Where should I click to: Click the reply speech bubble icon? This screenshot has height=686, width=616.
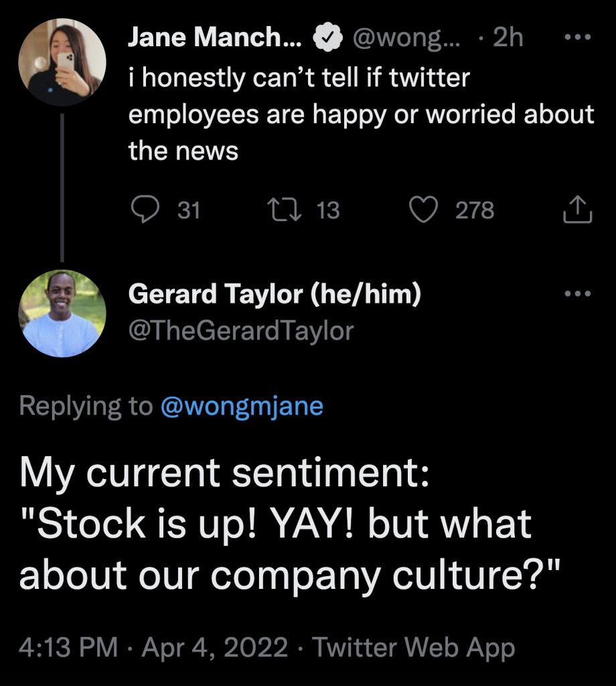pyautogui.click(x=142, y=210)
